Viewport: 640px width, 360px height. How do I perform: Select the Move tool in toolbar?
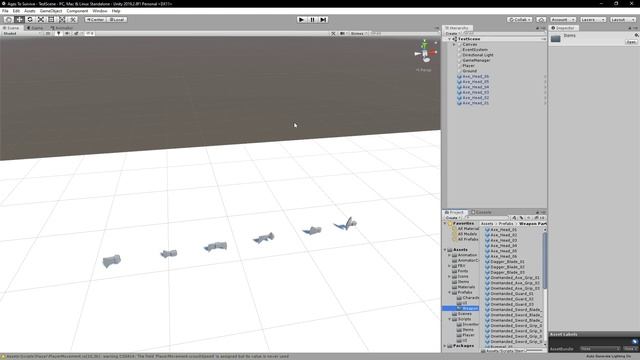click(19, 20)
